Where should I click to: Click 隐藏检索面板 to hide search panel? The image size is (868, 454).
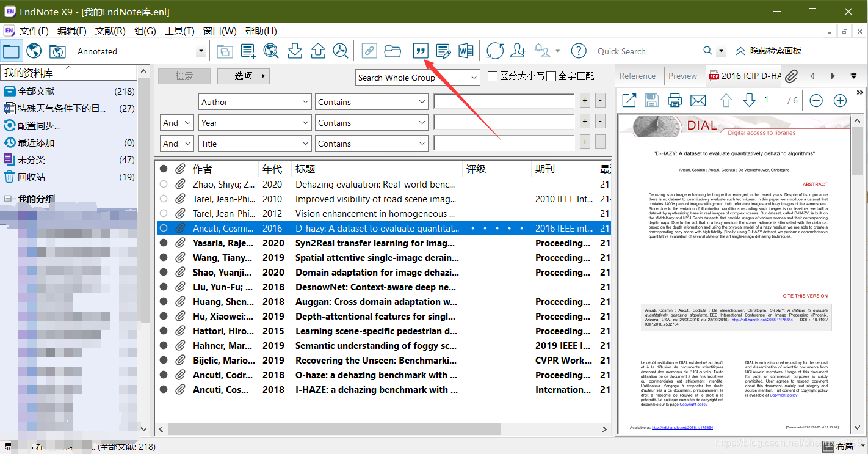pyautogui.click(x=769, y=51)
